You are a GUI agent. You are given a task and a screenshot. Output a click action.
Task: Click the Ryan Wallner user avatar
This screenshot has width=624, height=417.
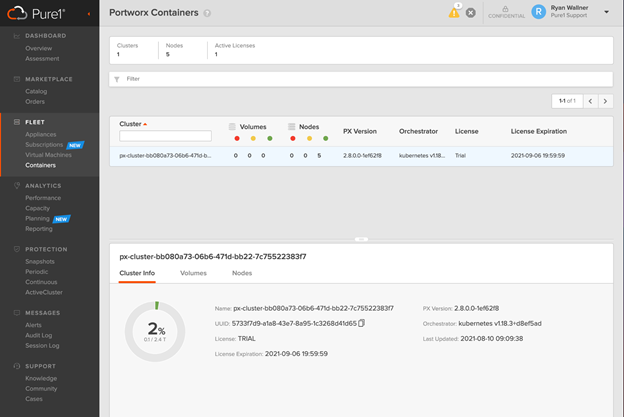coord(540,12)
